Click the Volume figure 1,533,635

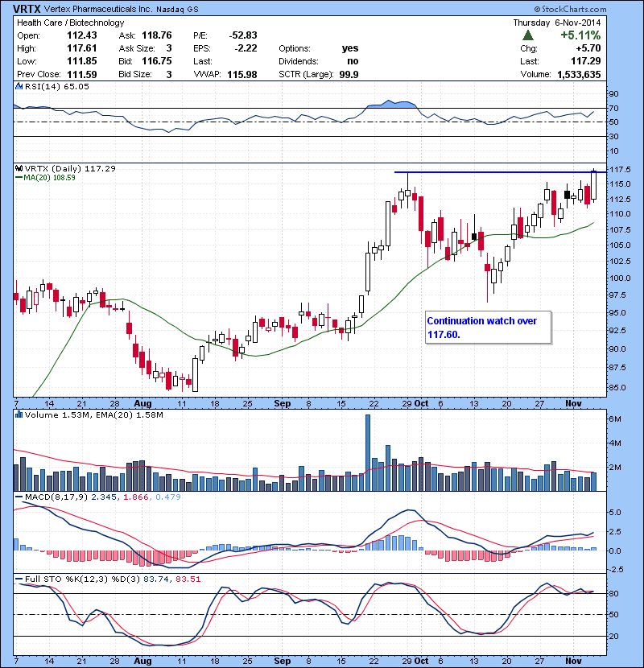click(x=579, y=75)
